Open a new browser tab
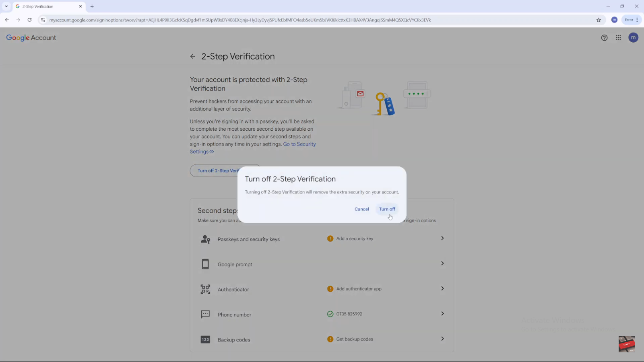This screenshot has height=362, width=644. tap(92, 6)
